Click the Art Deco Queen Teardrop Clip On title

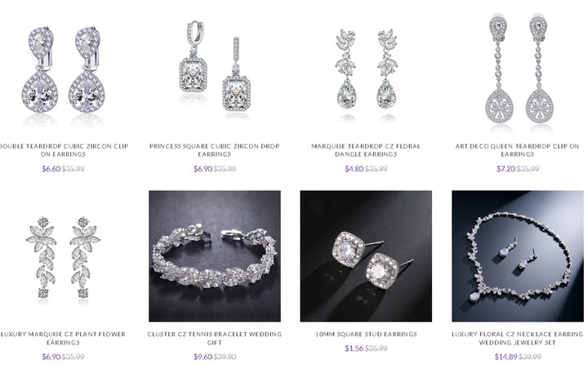tap(518, 150)
